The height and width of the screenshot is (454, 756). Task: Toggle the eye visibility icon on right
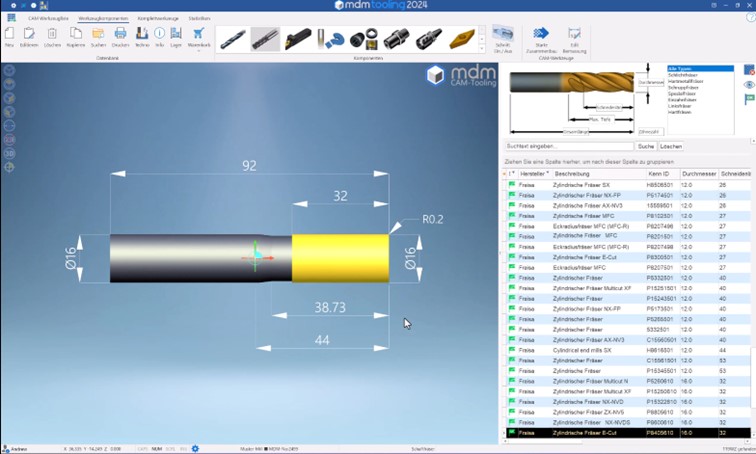[x=749, y=85]
